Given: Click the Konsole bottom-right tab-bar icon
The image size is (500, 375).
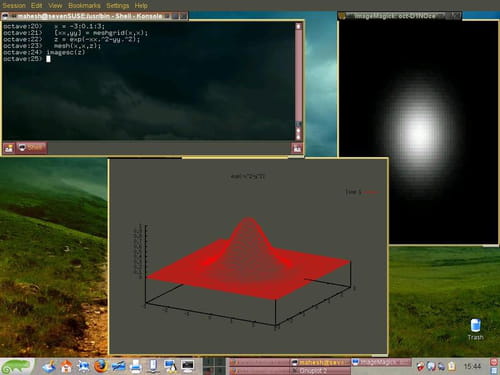Looking at the screenshot, I should click(297, 149).
